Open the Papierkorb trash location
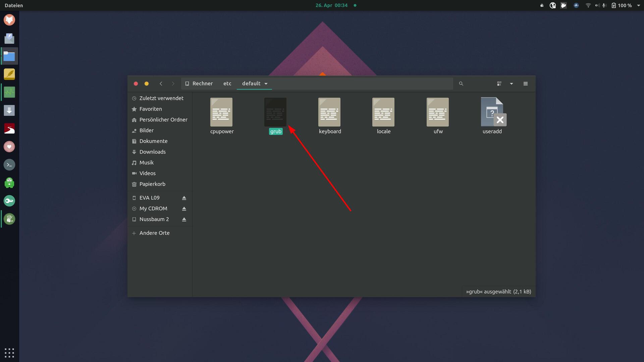644x362 pixels. point(152,184)
